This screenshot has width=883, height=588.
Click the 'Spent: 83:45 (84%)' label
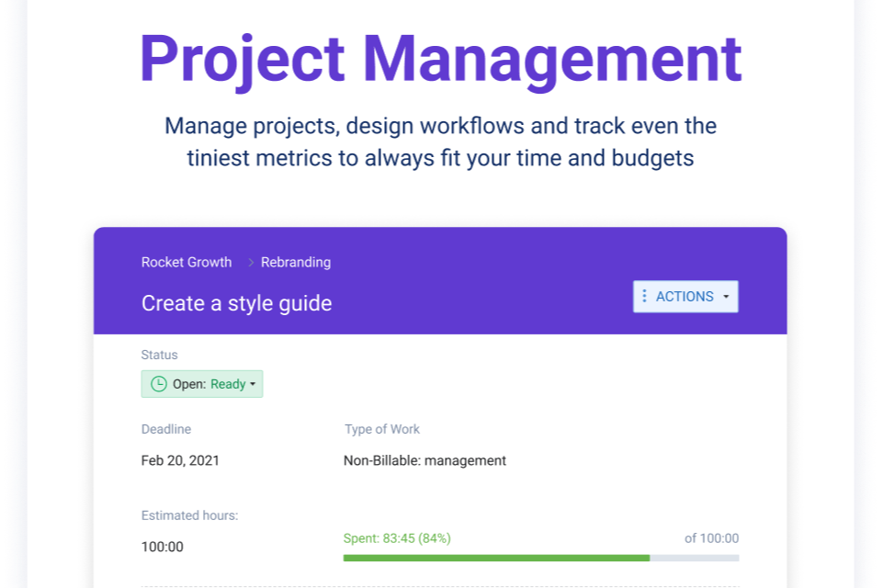(x=397, y=538)
